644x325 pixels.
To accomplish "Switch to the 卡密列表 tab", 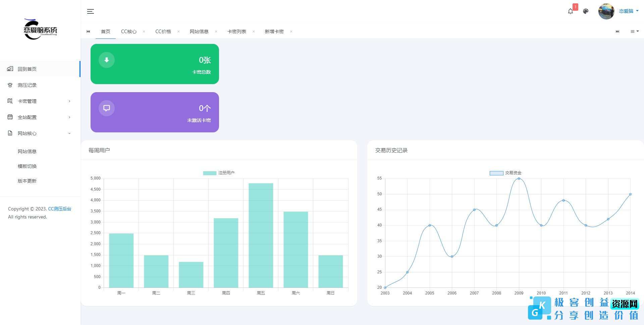I will tap(236, 31).
